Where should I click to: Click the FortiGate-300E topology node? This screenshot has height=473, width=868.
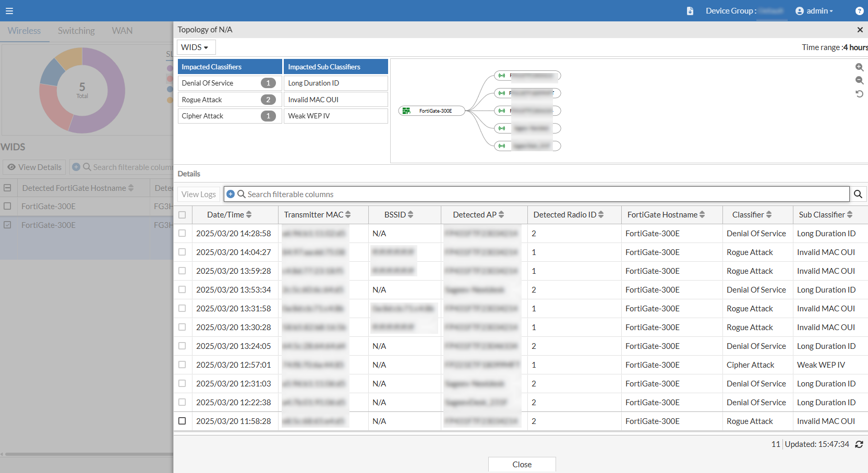(x=431, y=111)
